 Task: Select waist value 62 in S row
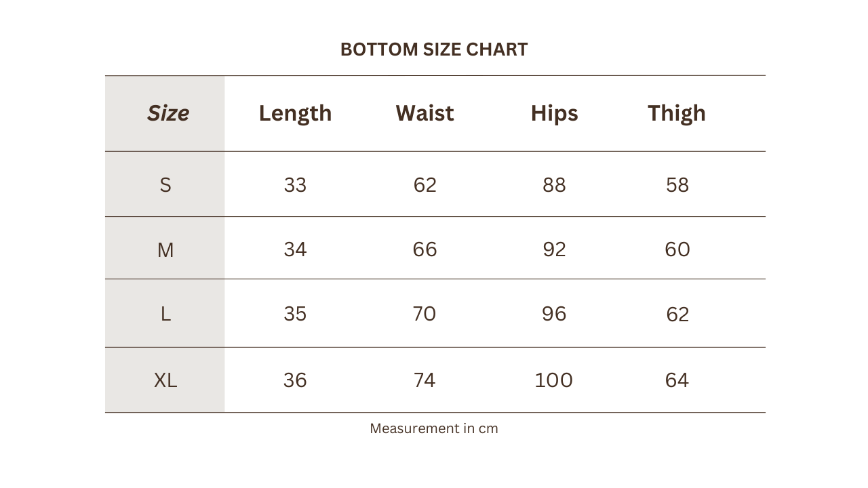pyautogui.click(x=425, y=185)
